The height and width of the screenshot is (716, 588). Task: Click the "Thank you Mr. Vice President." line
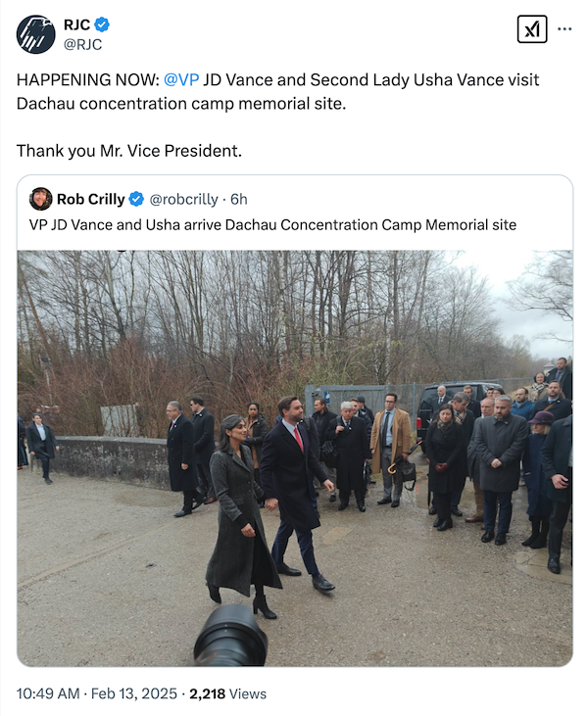pyautogui.click(x=129, y=151)
